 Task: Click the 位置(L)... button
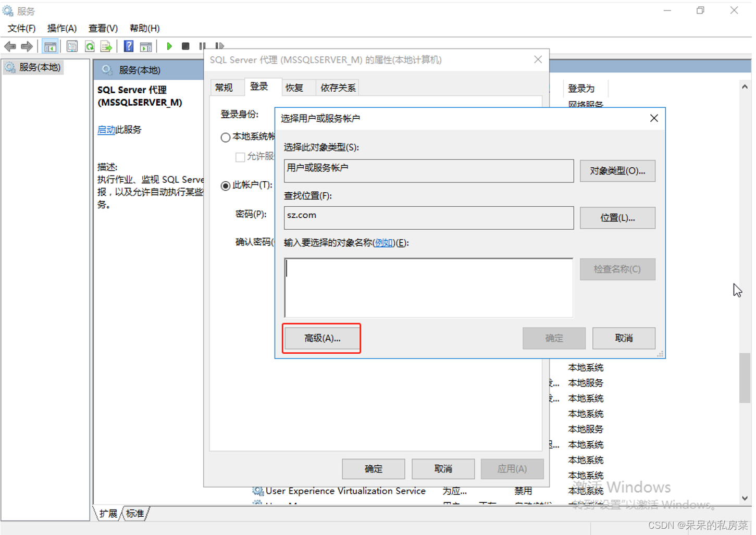(617, 218)
